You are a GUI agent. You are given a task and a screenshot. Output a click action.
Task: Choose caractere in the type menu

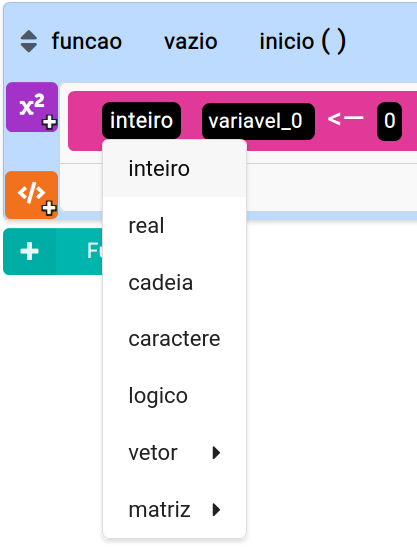coord(175,339)
